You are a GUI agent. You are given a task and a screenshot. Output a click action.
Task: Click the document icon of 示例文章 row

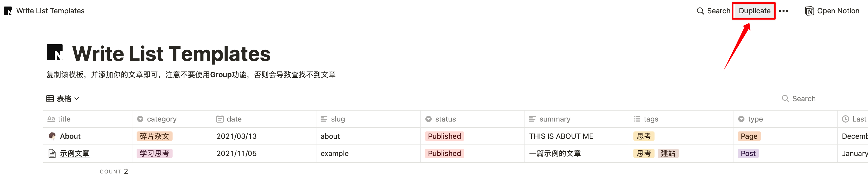coord(52,153)
